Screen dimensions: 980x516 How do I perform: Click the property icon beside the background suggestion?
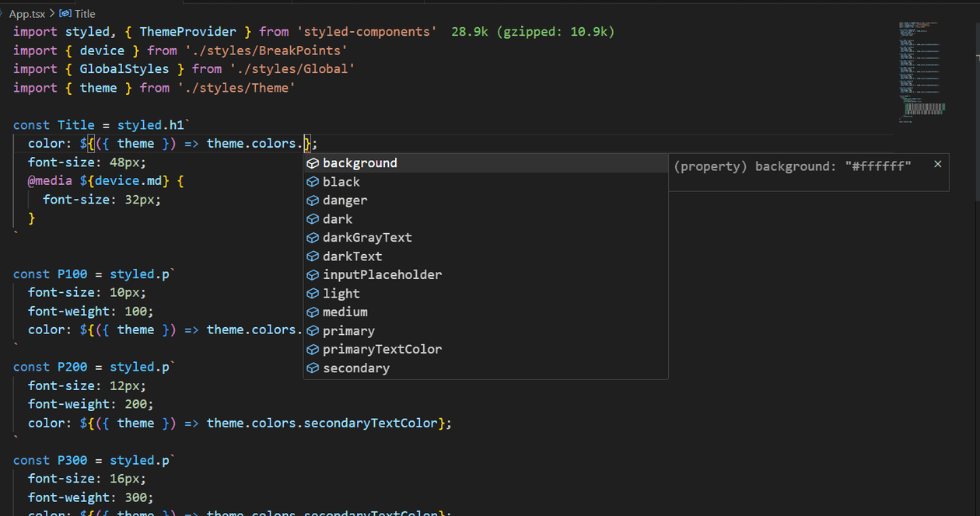pyautogui.click(x=313, y=163)
